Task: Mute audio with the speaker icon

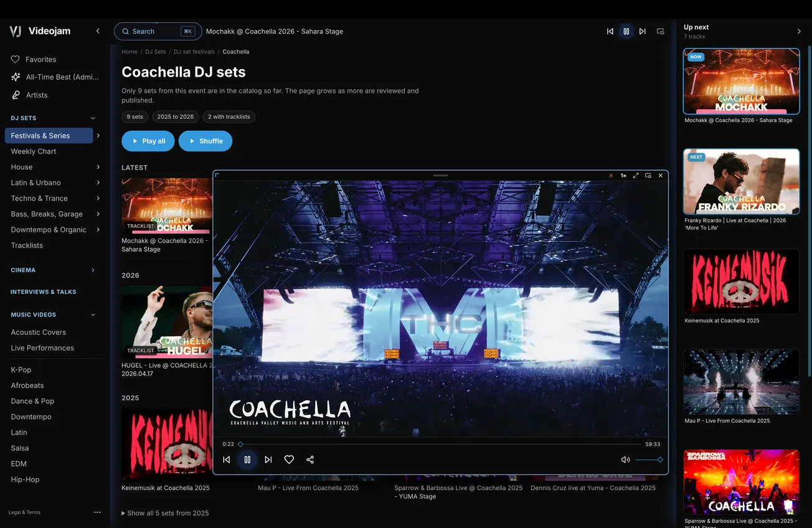Action: coord(626,460)
